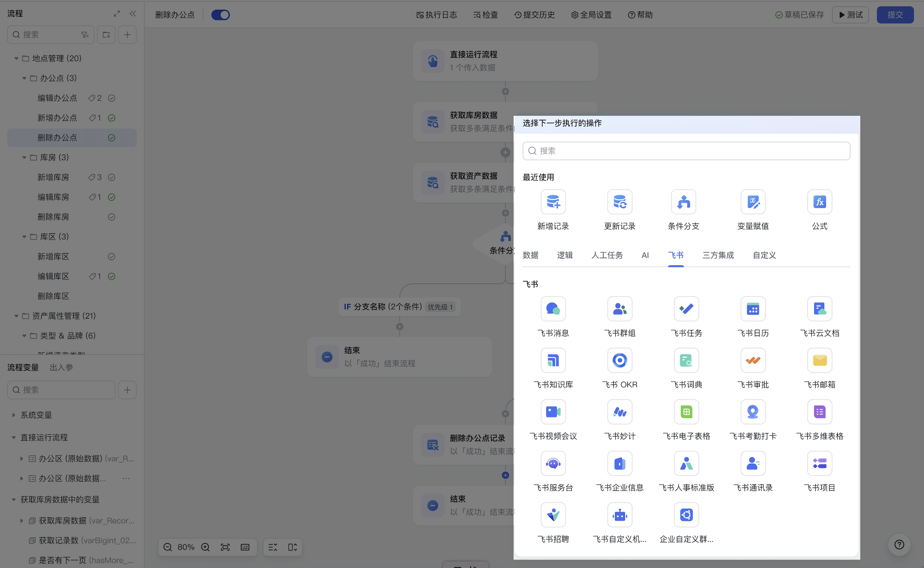
Task: Pick the 公式 formula action
Action: (x=820, y=202)
